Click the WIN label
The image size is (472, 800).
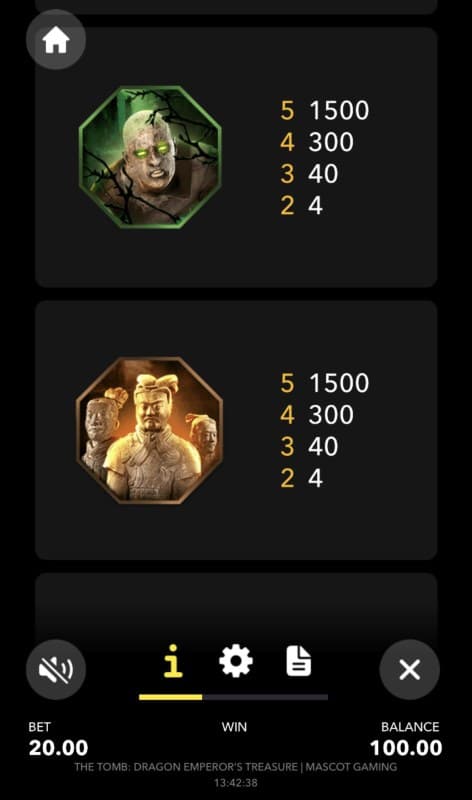234,727
